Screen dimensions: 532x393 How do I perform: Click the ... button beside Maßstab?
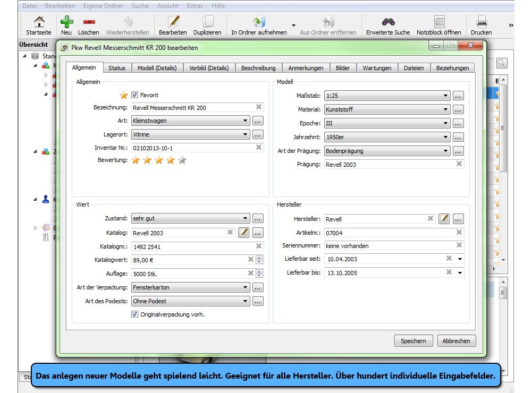[458, 96]
